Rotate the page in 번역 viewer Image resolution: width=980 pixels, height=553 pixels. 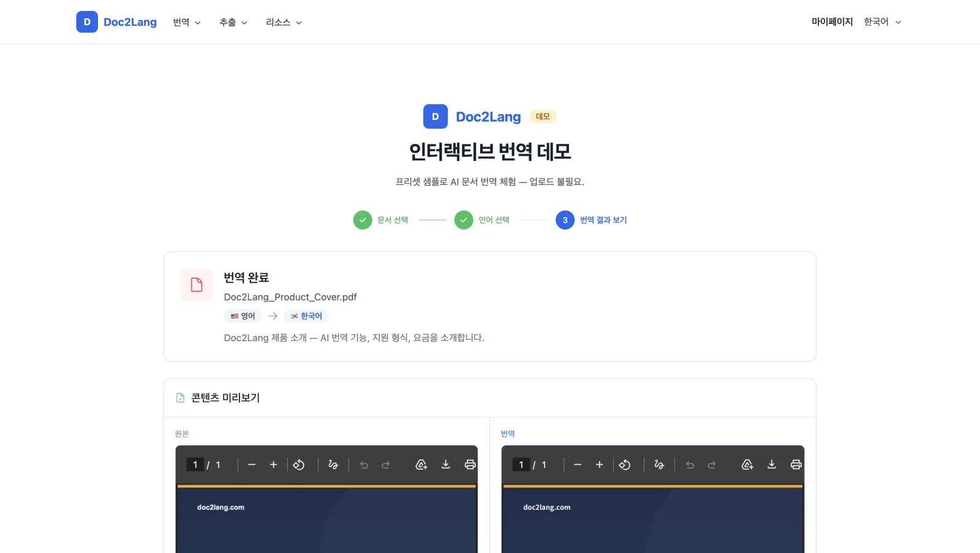tap(625, 465)
